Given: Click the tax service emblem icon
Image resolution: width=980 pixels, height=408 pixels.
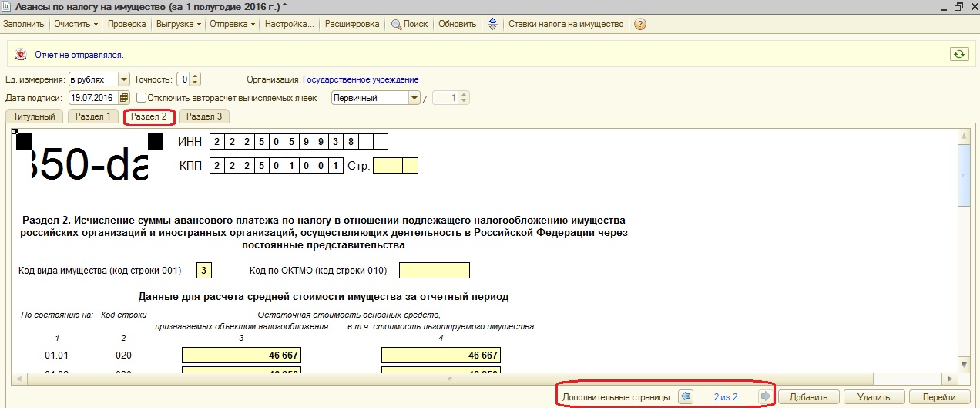Looking at the screenshot, I should coord(19,55).
